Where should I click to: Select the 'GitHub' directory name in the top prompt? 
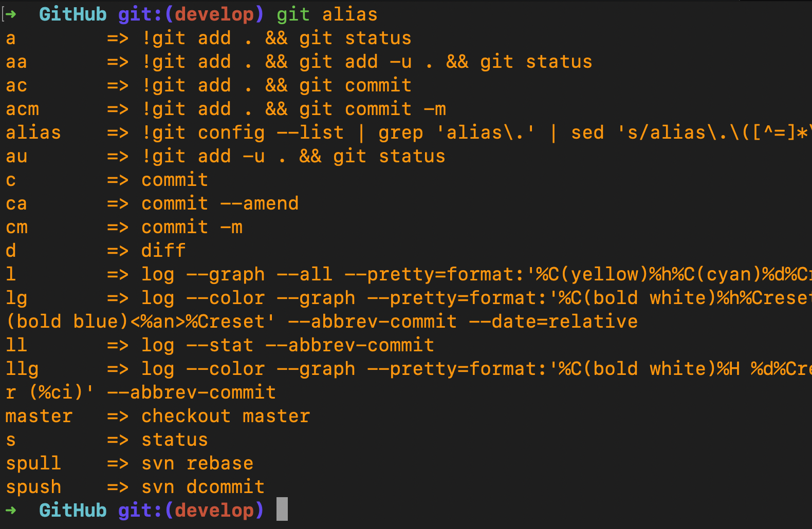click(73, 14)
